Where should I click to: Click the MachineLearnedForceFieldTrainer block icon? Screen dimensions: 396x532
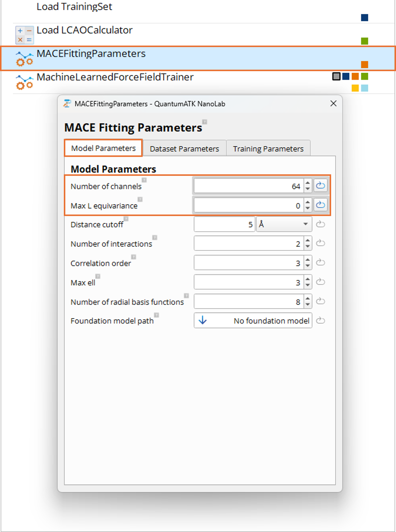pos(24,82)
